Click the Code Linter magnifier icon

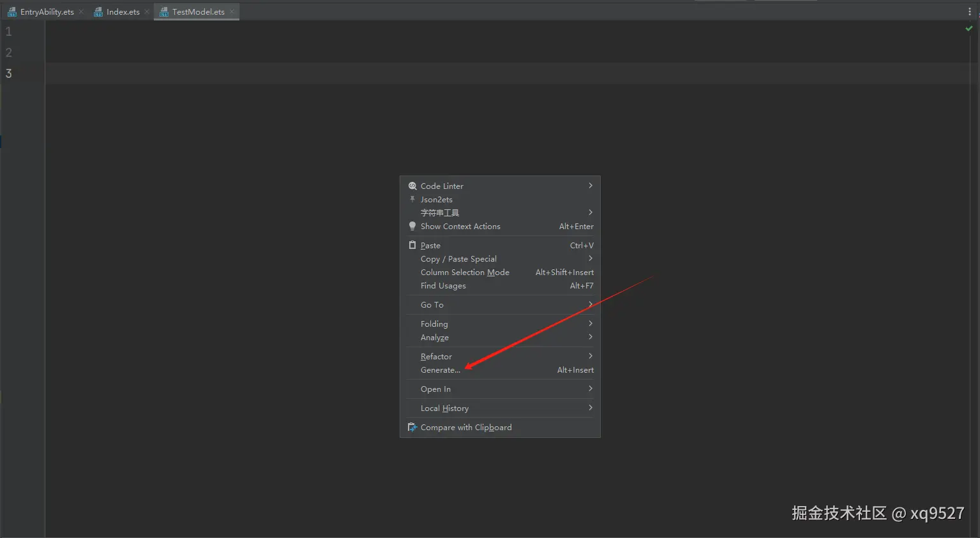pyautogui.click(x=412, y=186)
